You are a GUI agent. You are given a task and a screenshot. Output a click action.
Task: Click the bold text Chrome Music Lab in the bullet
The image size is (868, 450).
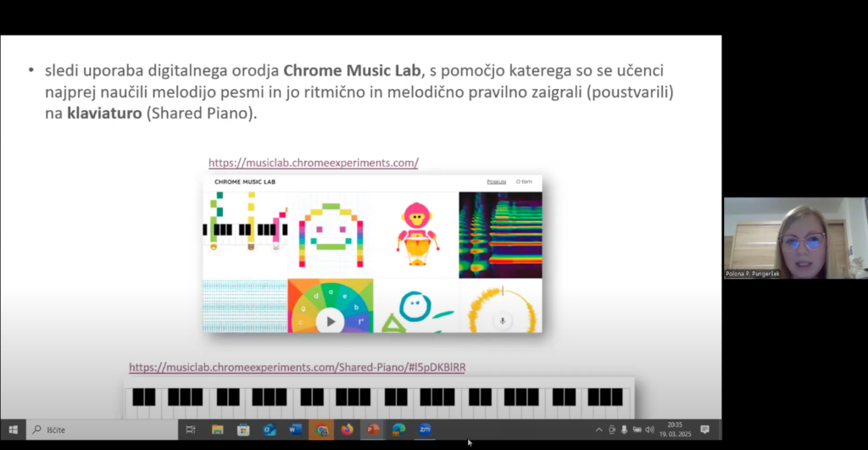[x=352, y=70]
